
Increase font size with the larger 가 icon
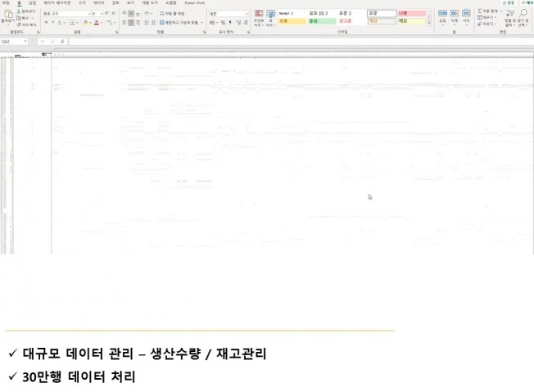point(106,13)
